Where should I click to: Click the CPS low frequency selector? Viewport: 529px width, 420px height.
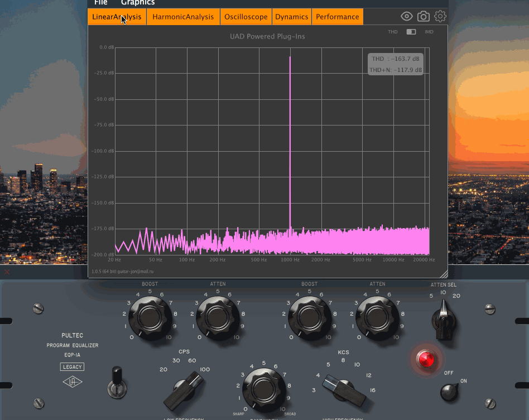click(x=184, y=391)
